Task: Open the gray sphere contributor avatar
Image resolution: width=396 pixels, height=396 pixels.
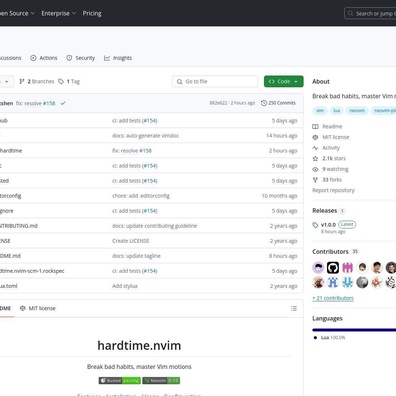Action: [362, 282]
